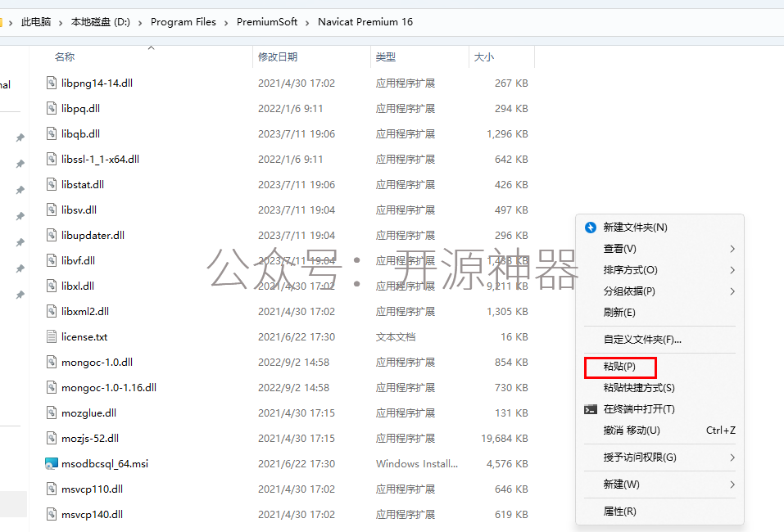Click the 131 KB size value
The width and height of the screenshot is (784, 532).
click(511, 413)
